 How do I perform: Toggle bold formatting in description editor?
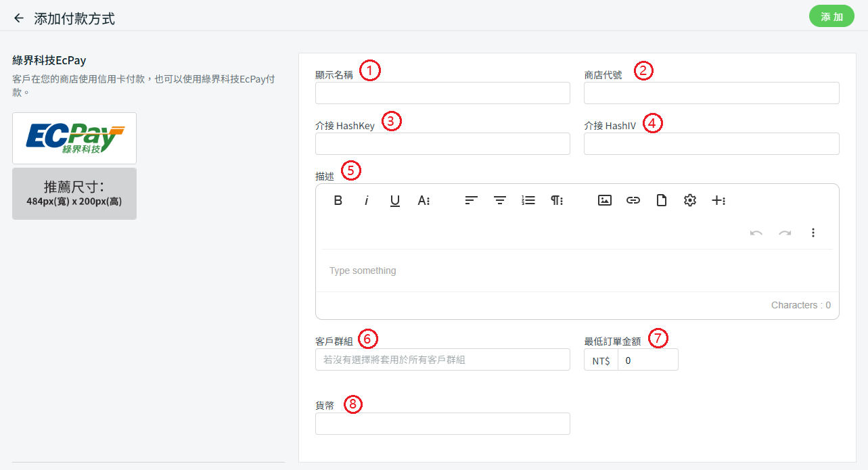coord(338,200)
